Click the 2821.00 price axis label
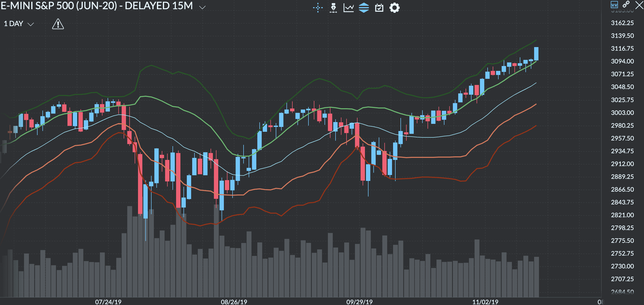644x305 pixels. coord(622,215)
